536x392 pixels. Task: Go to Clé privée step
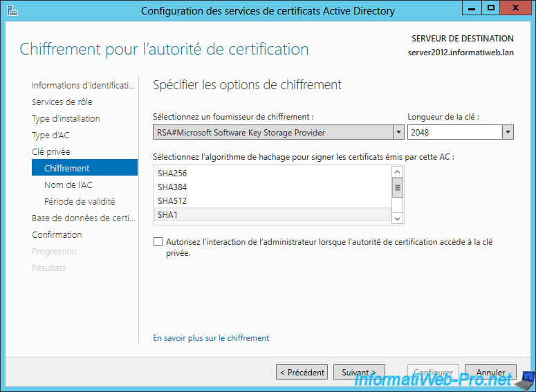click(51, 151)
